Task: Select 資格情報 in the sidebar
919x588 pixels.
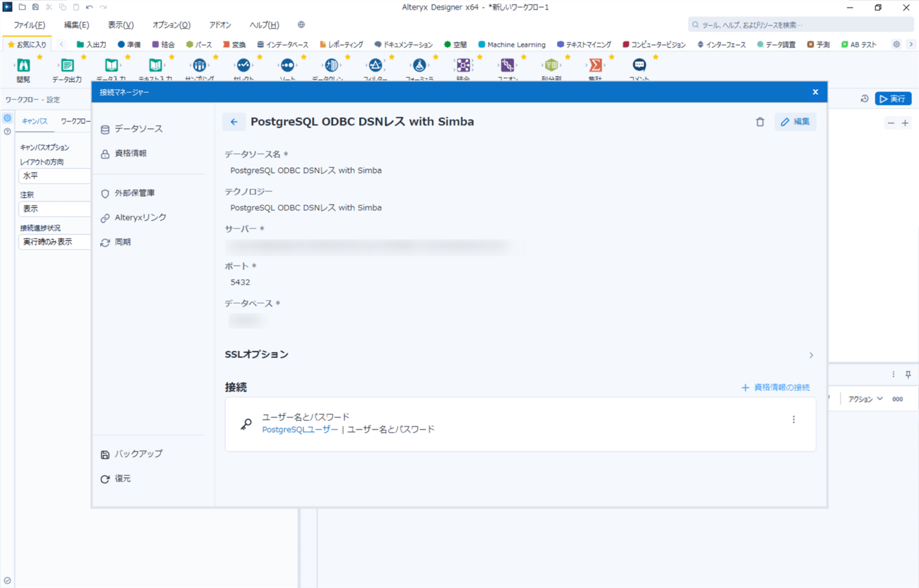Action: (124, 153)
